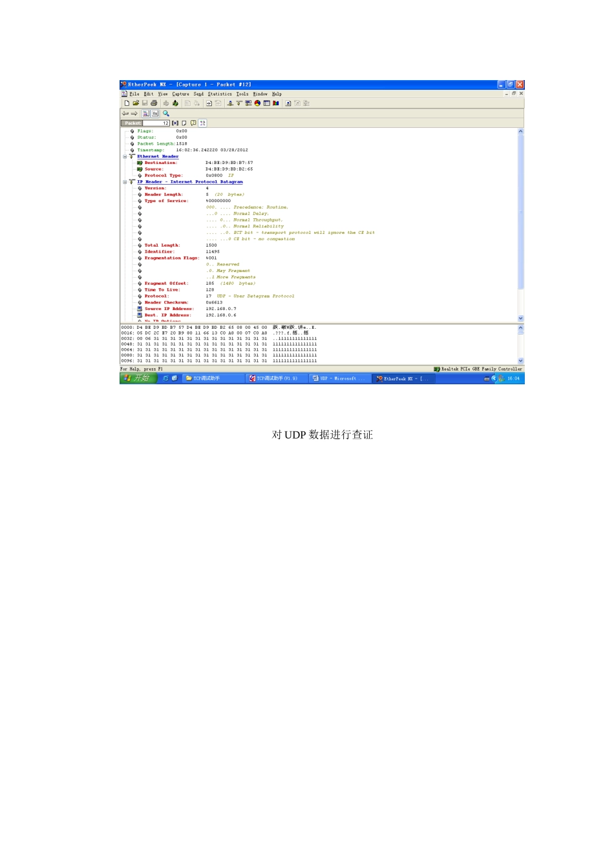The height and width of the screenshot is (868, 614).
Task: Go to previous packet with left arrow
Action: tap(125, 114)
